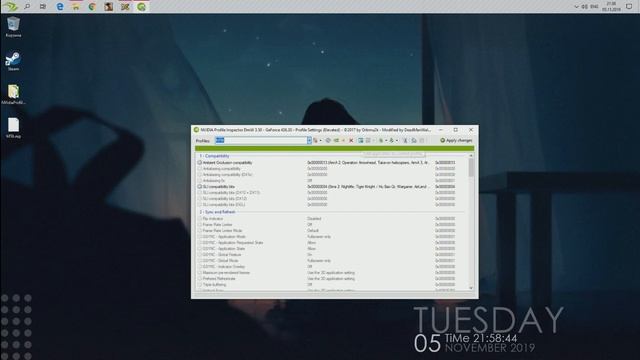Click the settings list scrollbar down arrow
640x360 pixels.
[x=471, y=288]
